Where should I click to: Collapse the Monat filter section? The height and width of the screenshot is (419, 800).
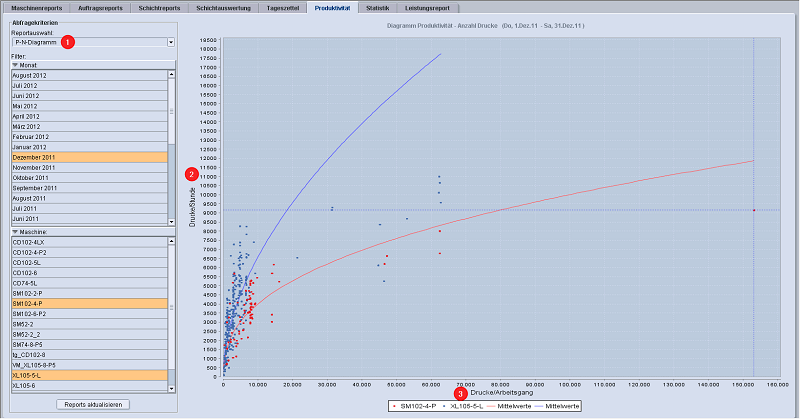click(16, 64)
